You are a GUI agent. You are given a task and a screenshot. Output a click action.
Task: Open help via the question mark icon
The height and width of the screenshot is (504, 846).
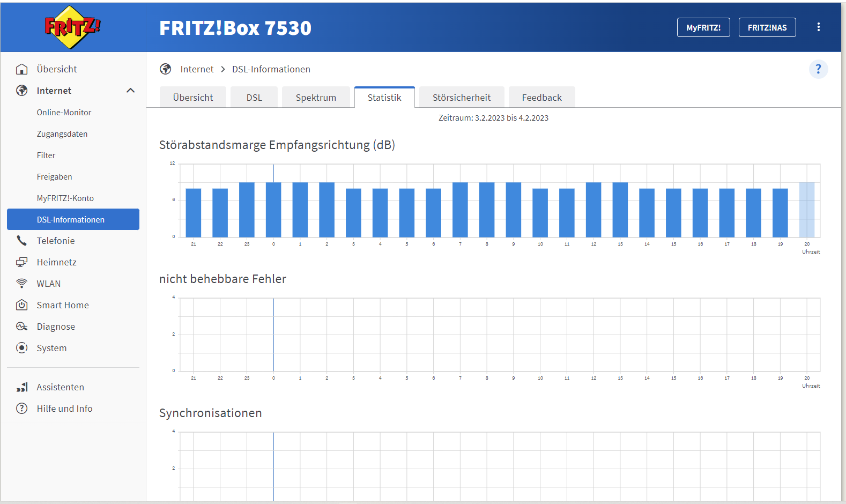818,69
